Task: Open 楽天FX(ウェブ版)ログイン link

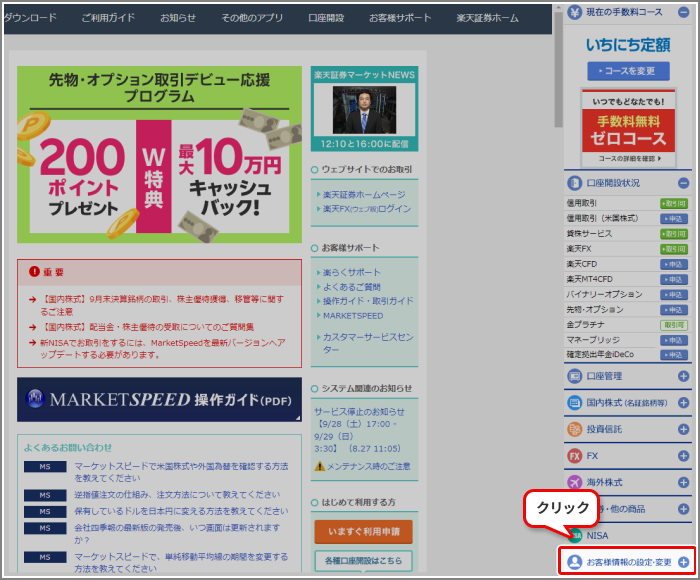Action: pos(367,209)
